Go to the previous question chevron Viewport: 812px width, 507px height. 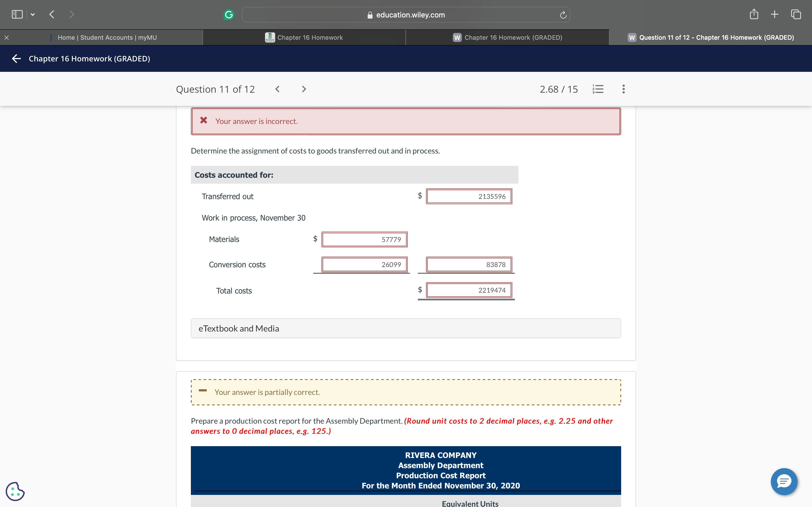coord(277,89)
